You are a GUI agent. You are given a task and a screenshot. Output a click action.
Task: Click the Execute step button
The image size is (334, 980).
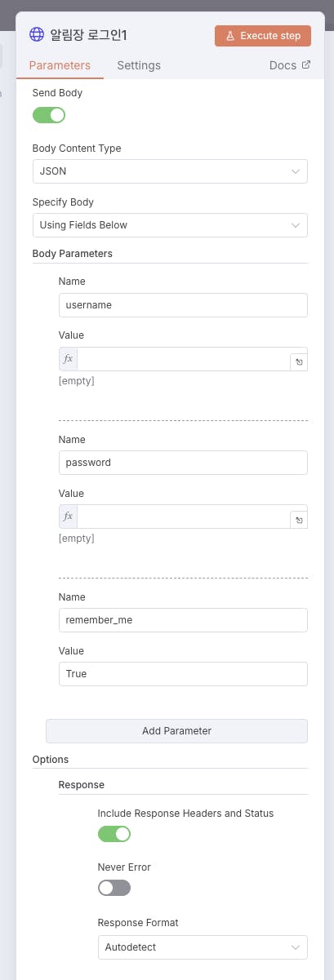tap(263, 36)
